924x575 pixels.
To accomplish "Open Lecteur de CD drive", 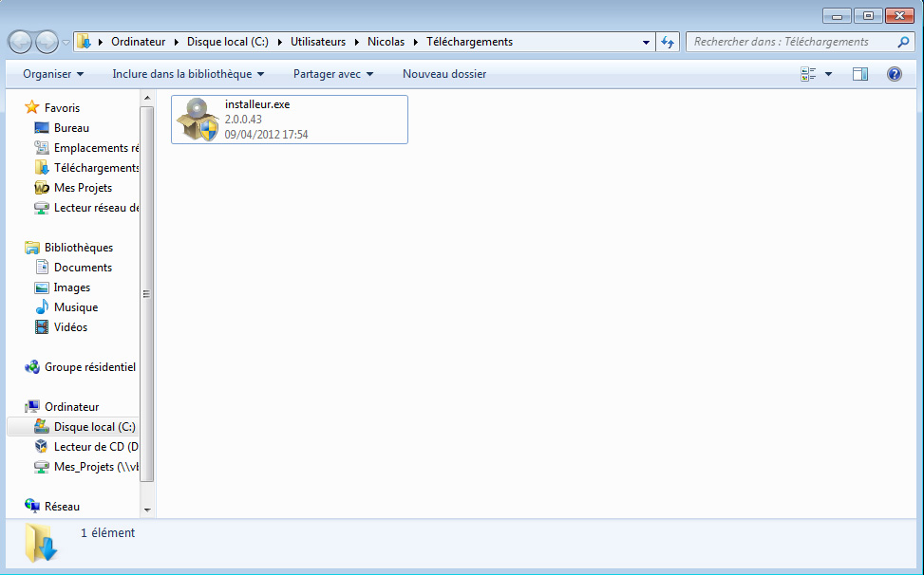I will 96,447.
